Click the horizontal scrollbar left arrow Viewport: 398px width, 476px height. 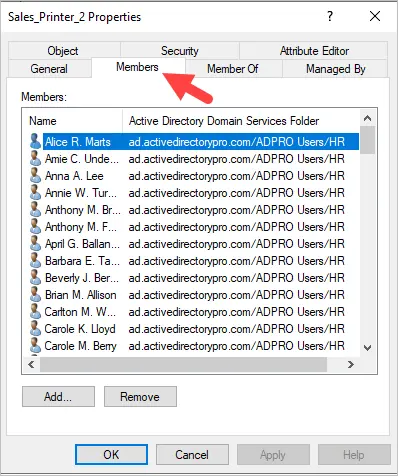click(x=31, y=364)
